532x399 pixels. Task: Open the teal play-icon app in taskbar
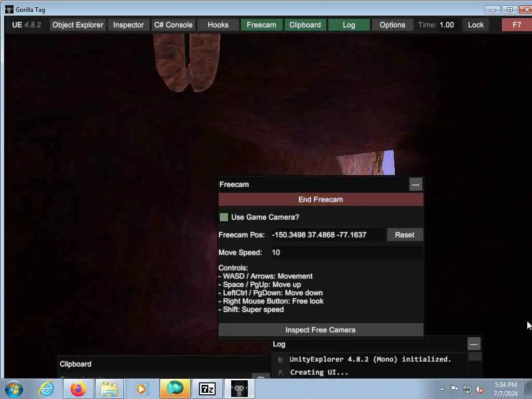[175, 389]
